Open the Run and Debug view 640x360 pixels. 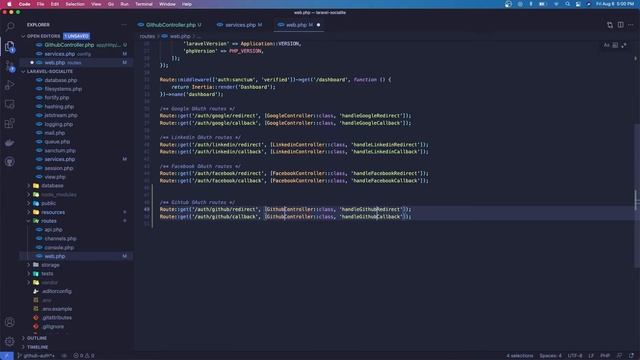pyautogui.click(x=9, y=85)
